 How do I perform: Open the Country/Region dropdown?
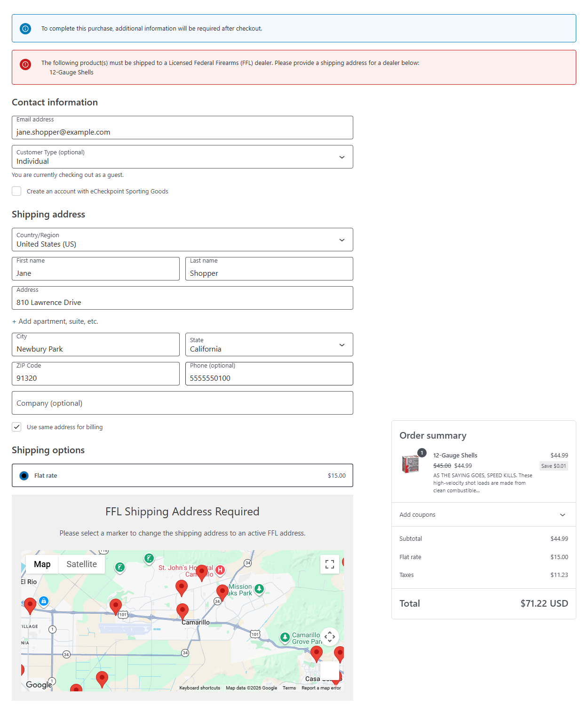[x=183, y=240]
